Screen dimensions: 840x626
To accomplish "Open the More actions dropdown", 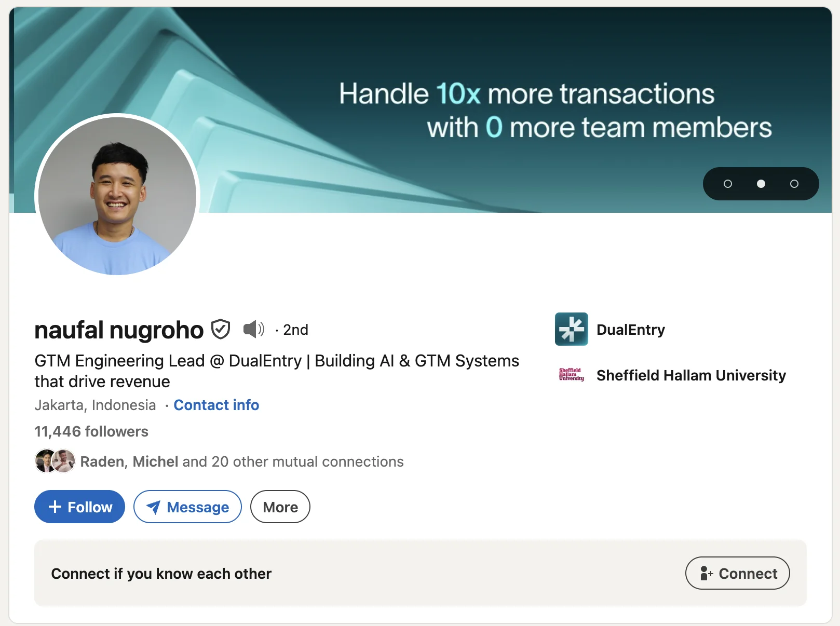I will click(280, 507).
